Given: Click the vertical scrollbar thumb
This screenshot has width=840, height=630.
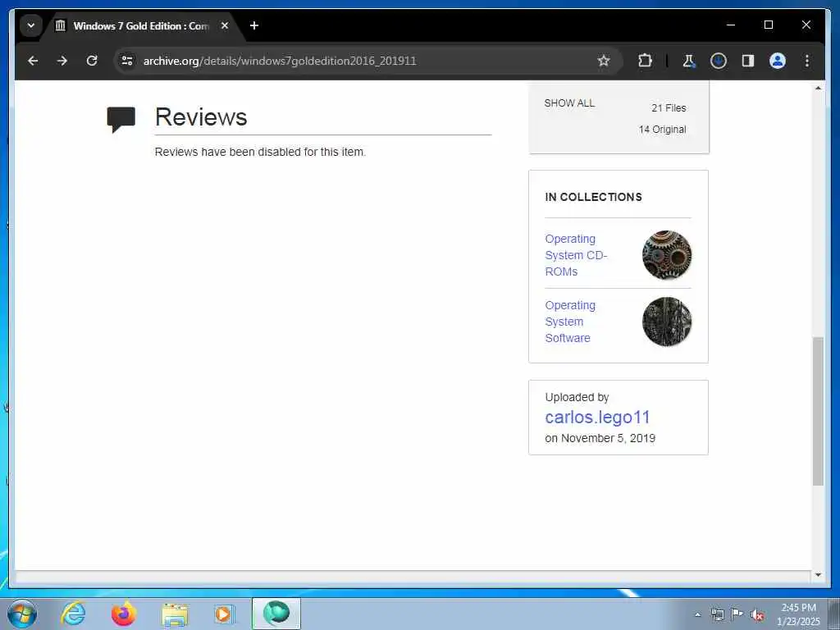Looking at the screenshot, I should [818, 411].
